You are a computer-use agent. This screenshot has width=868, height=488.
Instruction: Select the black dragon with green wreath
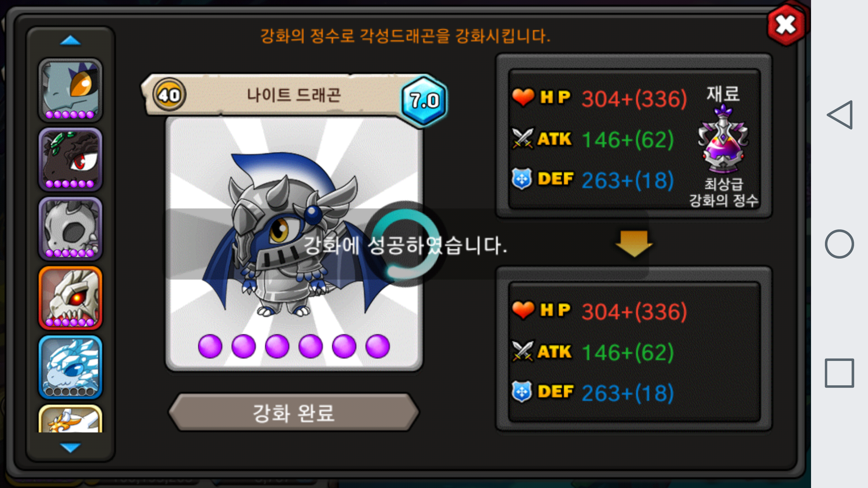[71, 160]
